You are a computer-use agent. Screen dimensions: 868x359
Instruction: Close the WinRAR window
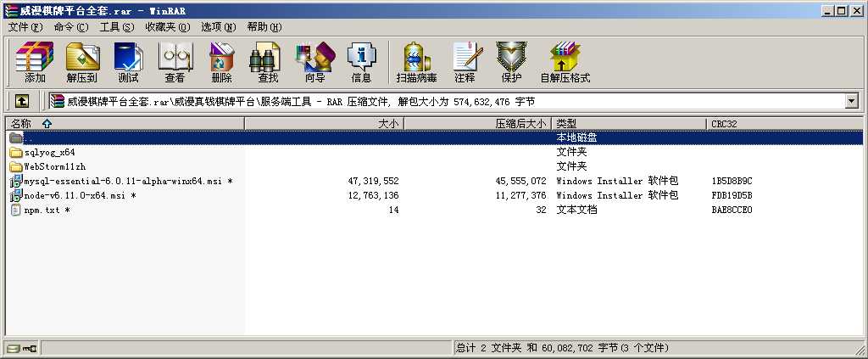pos(856,10)
